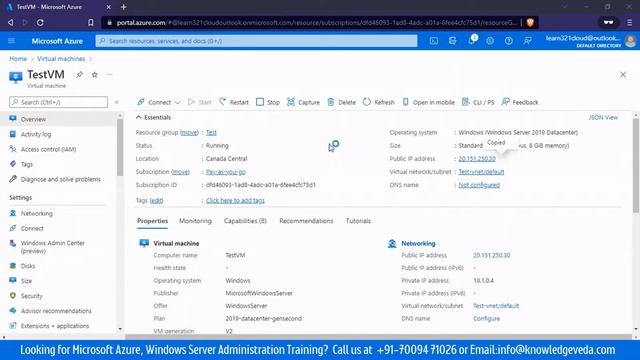Screen dimensions: 640x360
Task: Click the DNS name Not configured link
Action: [479, 185]
